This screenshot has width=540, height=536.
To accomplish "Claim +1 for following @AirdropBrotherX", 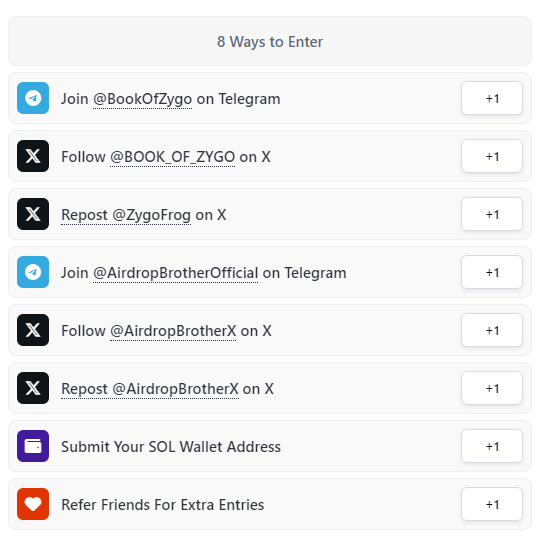I will click(492, 330).
